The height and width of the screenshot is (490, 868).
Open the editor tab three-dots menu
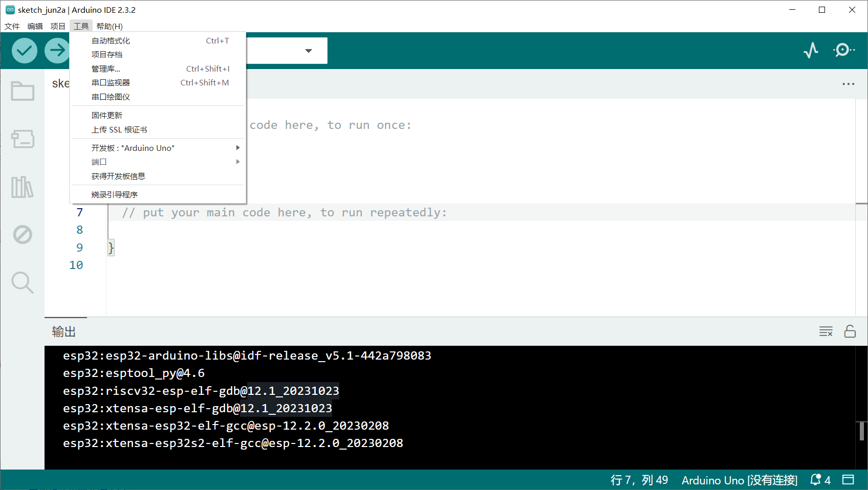click(849, 84)
